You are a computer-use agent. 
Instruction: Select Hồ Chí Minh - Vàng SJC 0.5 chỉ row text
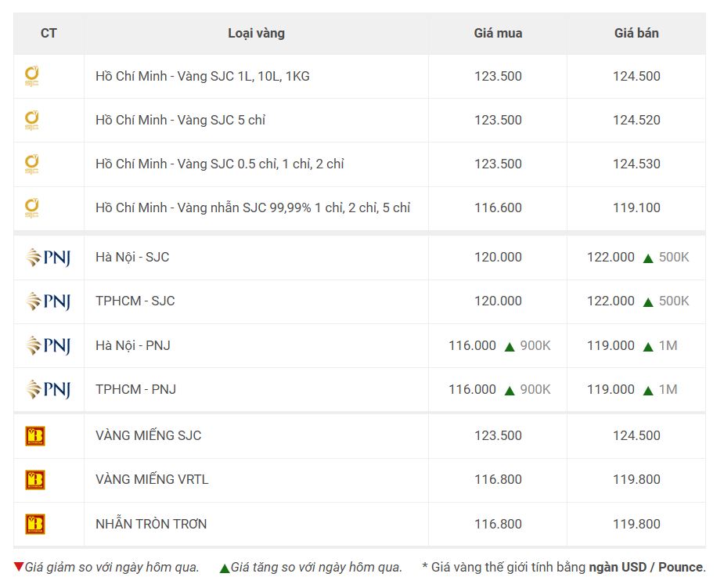click(220, 164)
